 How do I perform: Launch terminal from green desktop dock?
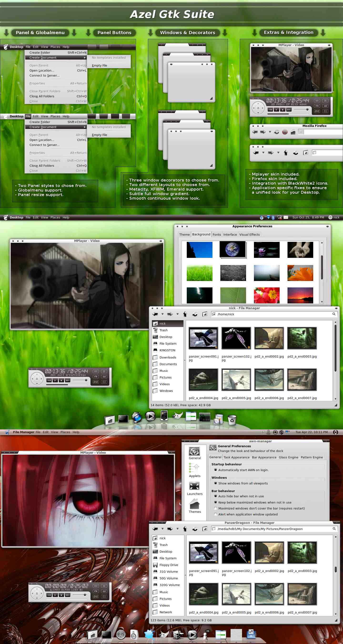coord(123,419)
